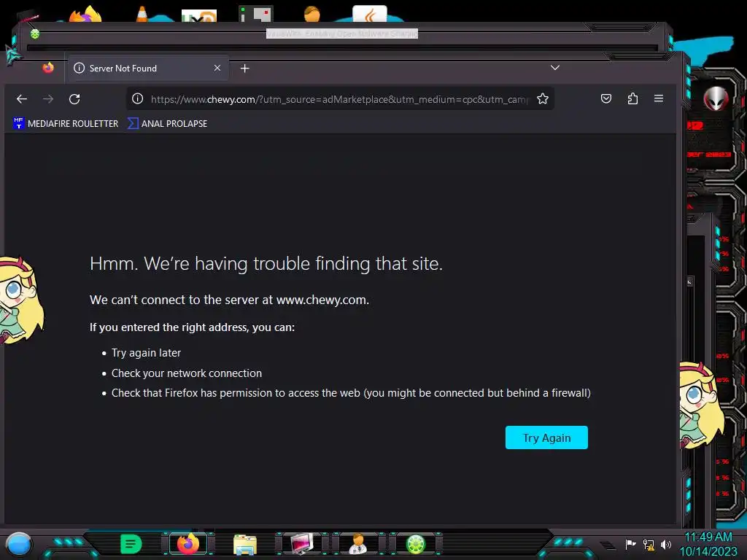747x560 pixels.
Task: Open the doctor figure app in taskbar
Action: coord(358,544)
